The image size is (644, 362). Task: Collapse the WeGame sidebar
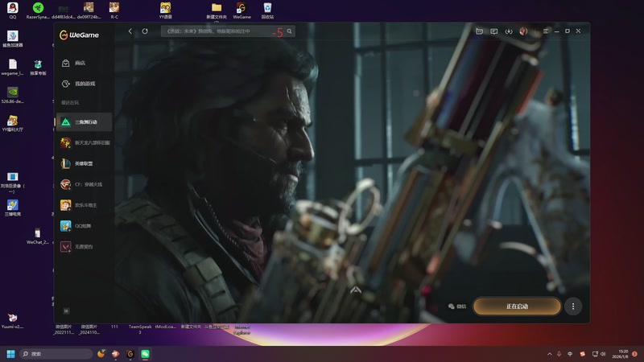66,311
